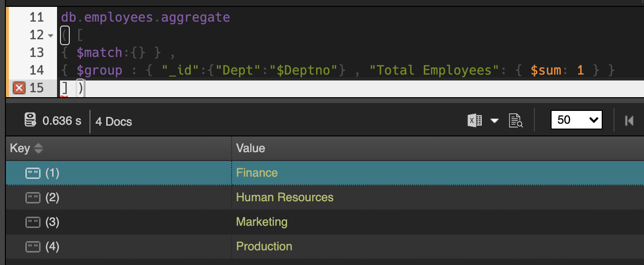Screen dimensions: 644x265
Task: Go to first page of results
Action: point(629,120)
